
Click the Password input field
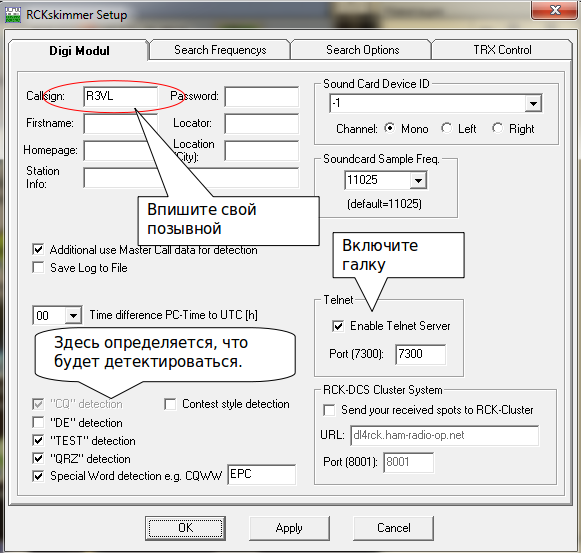click(x=262, y=96)
